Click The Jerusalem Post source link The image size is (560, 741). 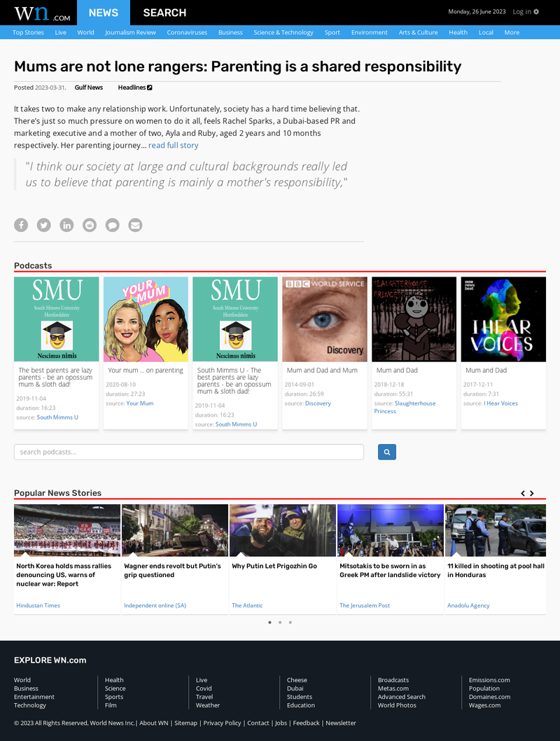(x=365, y=605)
